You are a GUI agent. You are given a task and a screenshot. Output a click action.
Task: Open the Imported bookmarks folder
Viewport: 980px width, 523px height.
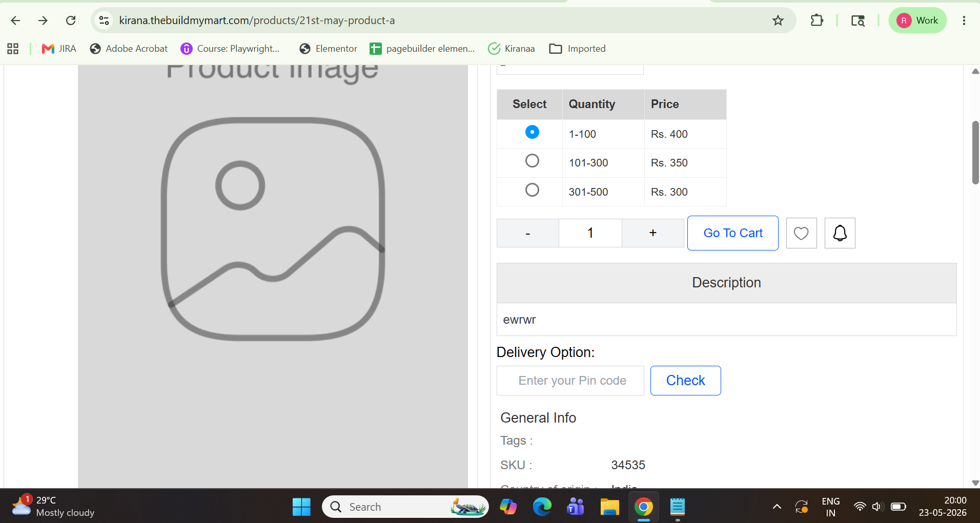point(578,49)
